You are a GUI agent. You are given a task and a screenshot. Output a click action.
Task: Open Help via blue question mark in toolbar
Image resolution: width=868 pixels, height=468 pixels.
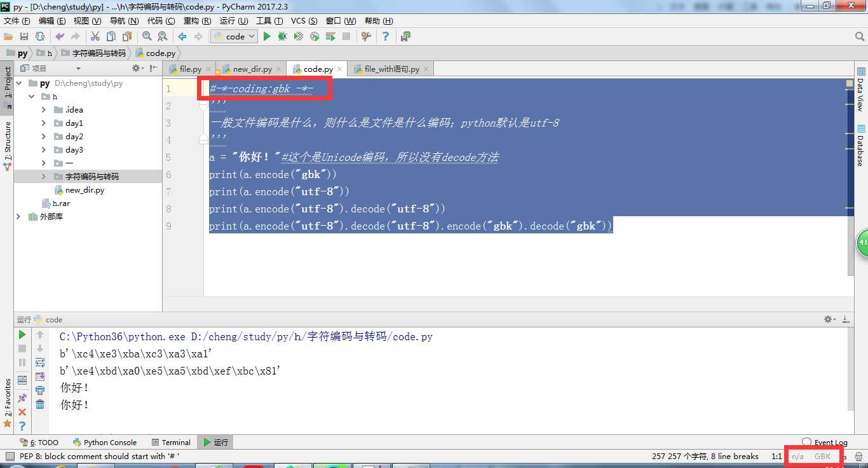[x=386, y=36]
